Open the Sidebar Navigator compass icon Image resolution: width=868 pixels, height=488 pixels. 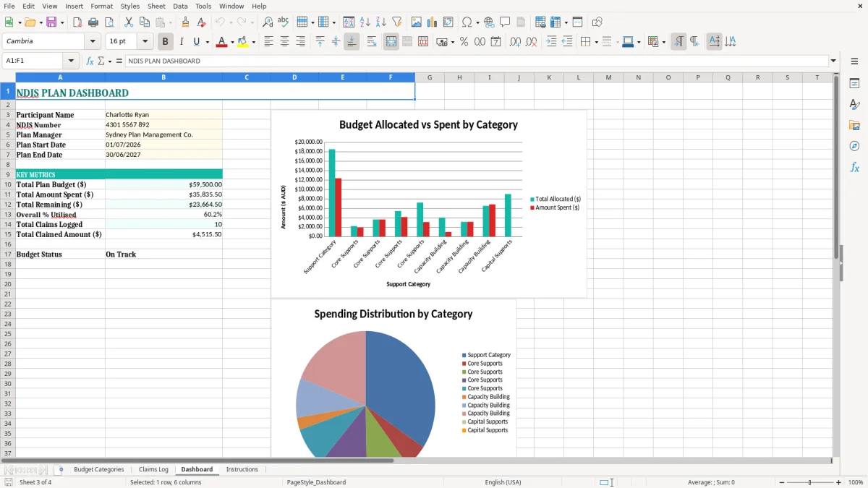(854, 147)
